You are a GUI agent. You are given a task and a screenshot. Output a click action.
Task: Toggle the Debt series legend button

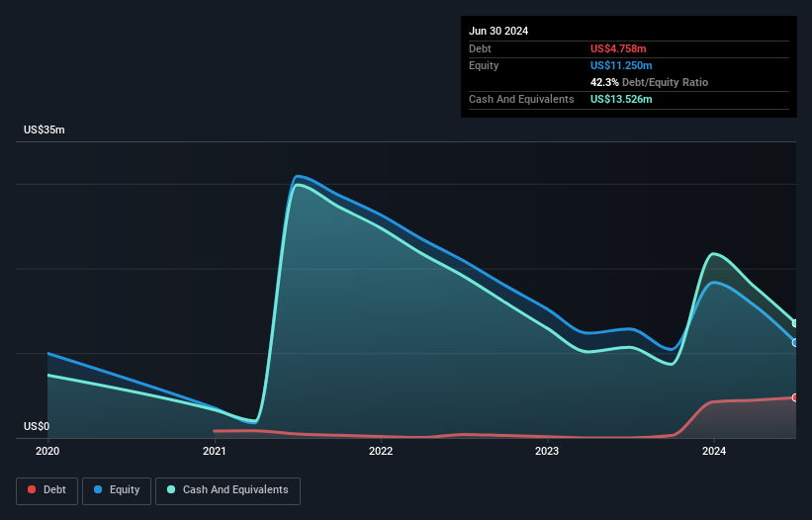[46, 490]
